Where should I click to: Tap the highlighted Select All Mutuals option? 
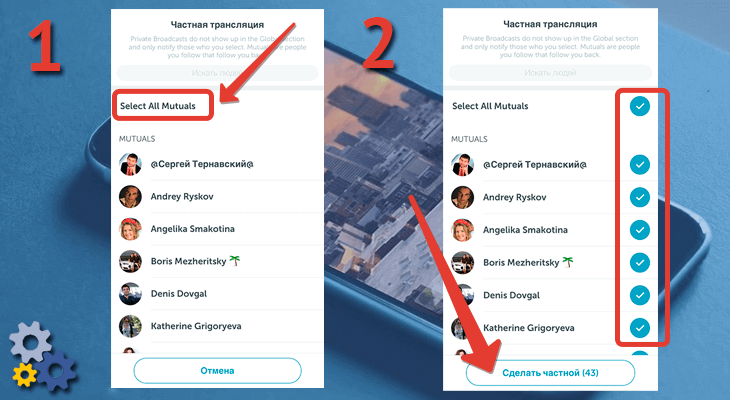pyautogui.click(x=158, y=106)
